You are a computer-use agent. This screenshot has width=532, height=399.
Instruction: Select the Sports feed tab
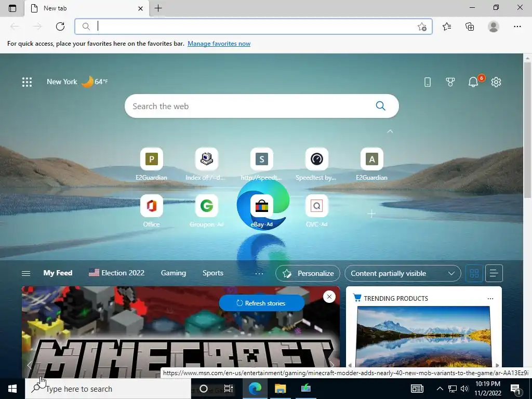(212, 273)
